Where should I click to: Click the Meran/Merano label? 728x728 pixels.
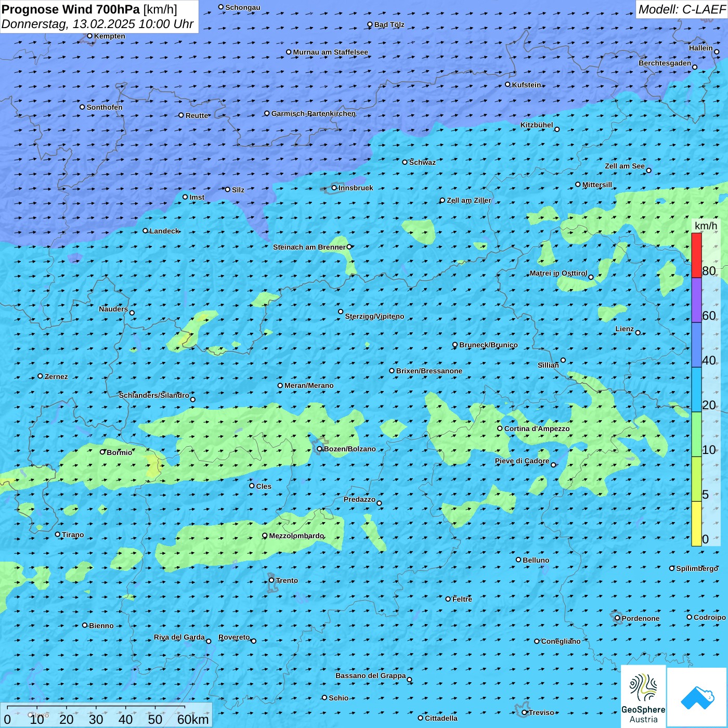point(309,385)
